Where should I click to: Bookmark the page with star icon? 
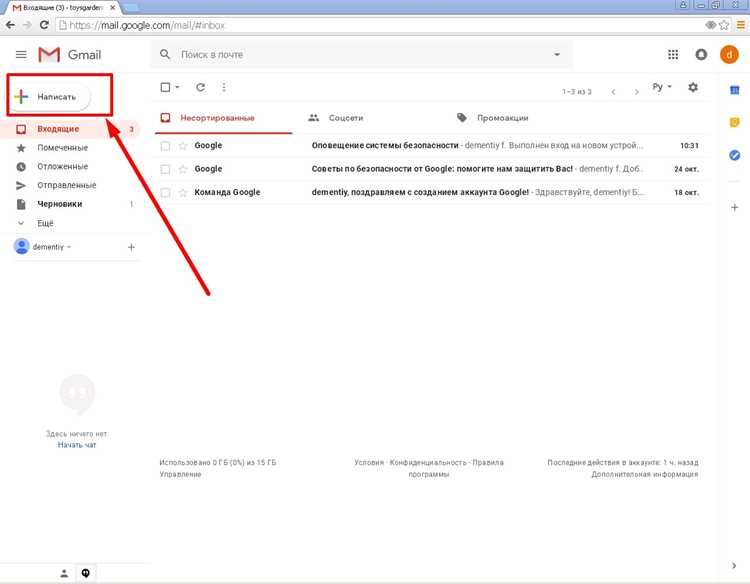click(724, 25)
